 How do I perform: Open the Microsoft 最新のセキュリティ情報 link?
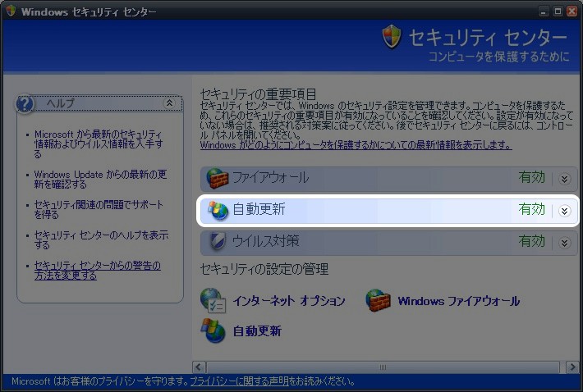pos(99,144)
